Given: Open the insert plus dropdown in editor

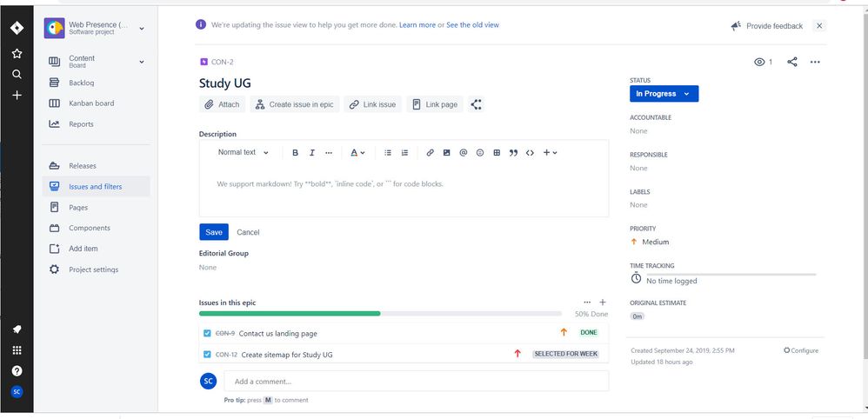Looking at the screenshot, I should (x=550, y=153).
